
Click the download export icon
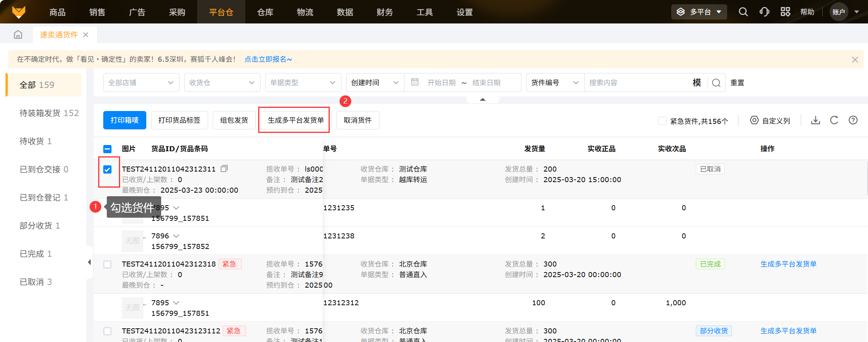click(816, 120)
